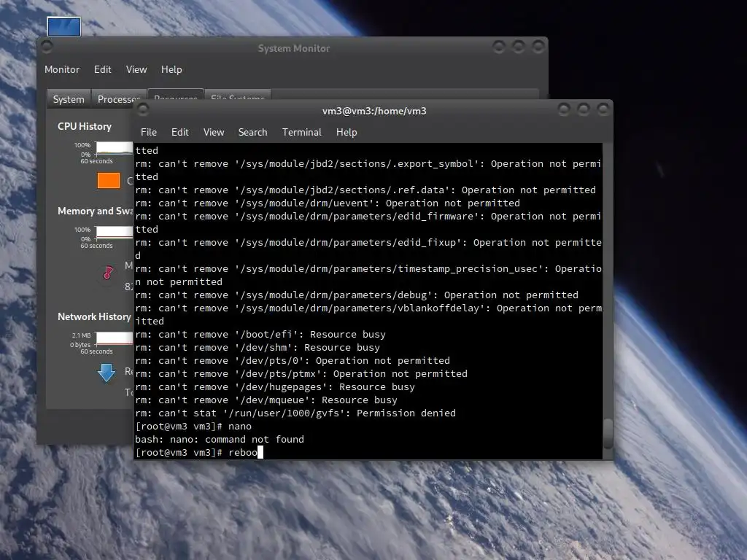The width and height of the screenshot is (747, 560).
Task: Open the terminal View menu
Action: point(214,133)
